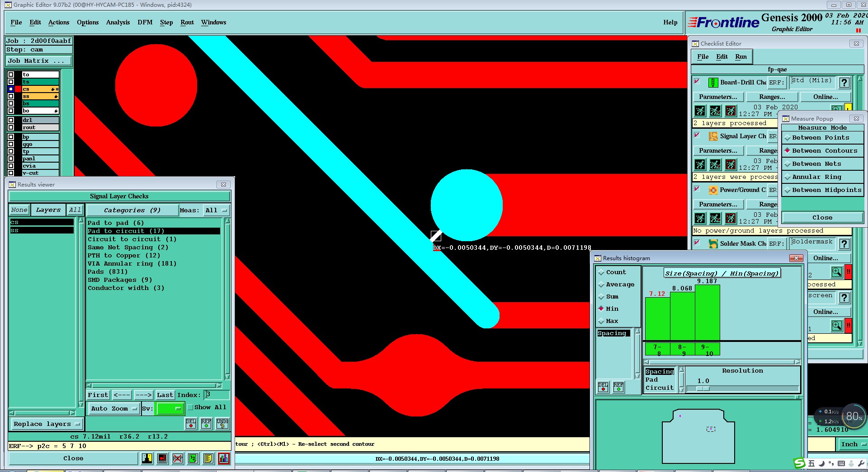Screen dimensions: 868x472
Task: Select Between Contours measure mode
Action: tap(823, 151)
